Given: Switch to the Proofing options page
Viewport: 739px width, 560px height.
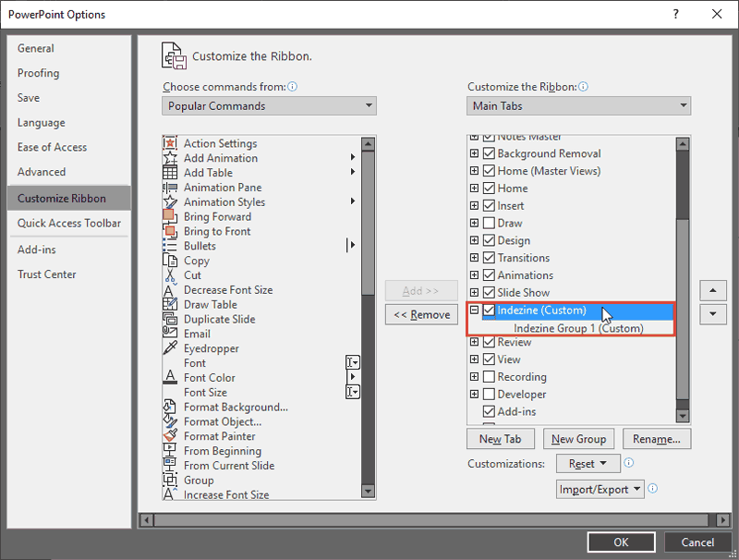Looking at the screenshot, I should 38,73.
